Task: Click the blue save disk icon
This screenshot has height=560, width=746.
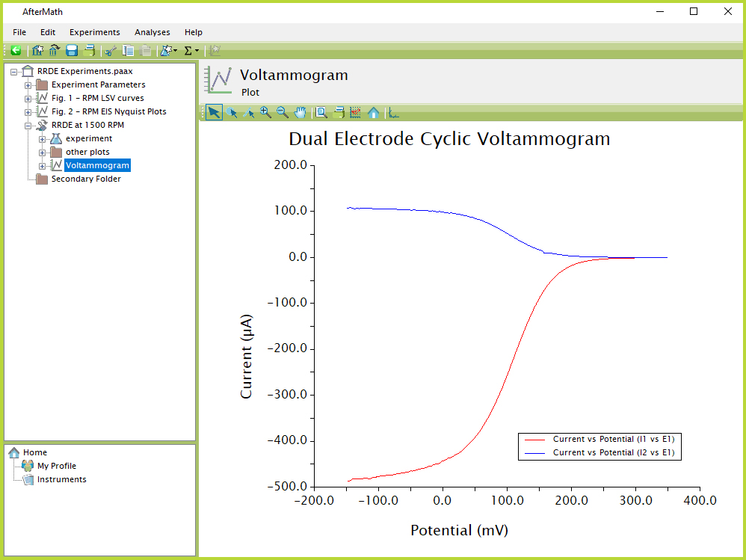Action: [x=72, y=51]
